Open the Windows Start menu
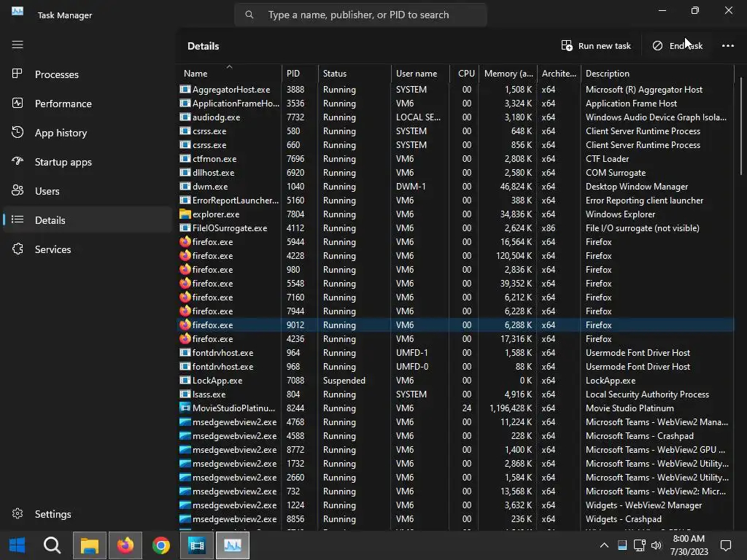The width and height of the screenshot is (747, 560). 18,545
